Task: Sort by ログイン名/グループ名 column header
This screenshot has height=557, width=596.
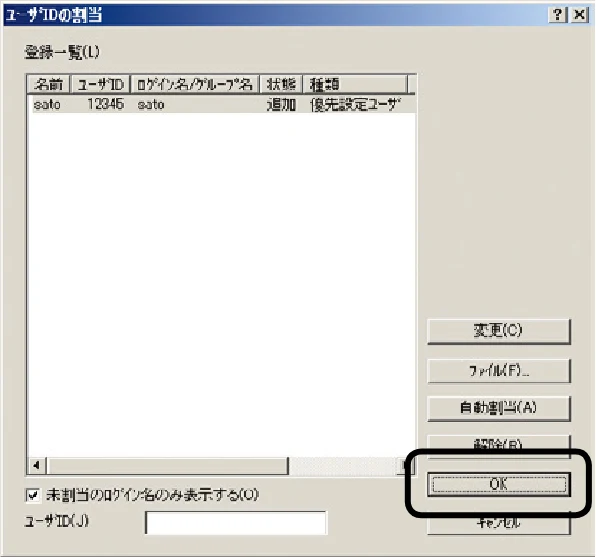Action: point(195,84)
